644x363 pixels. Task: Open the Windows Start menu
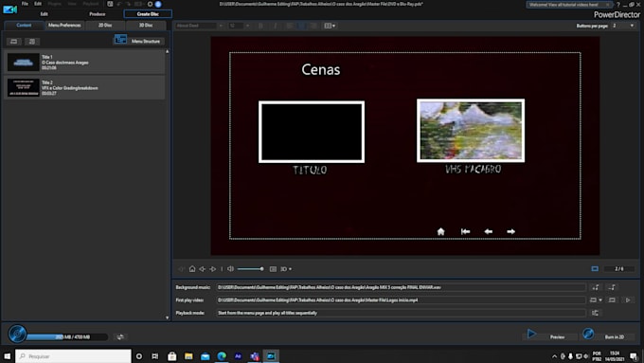tap(7, 356)
